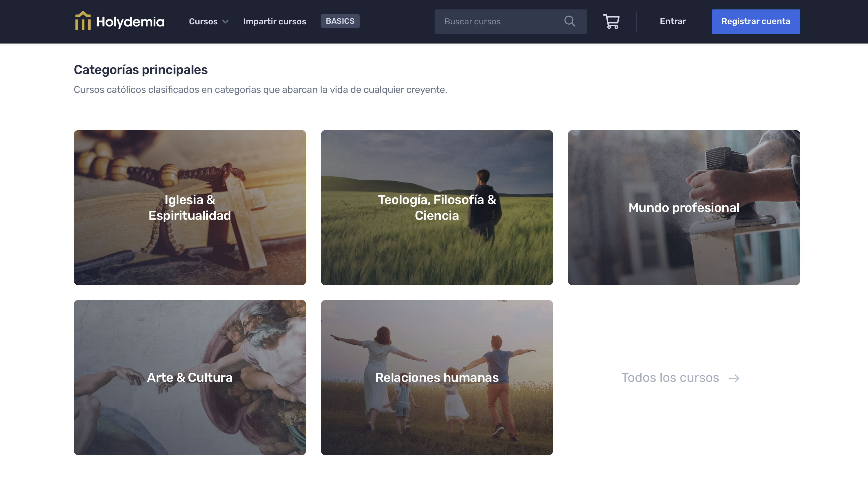Open the Mundo profesional category
This screenshot has height=489, width=868.
pyautogui.click(x=684, y=208)
